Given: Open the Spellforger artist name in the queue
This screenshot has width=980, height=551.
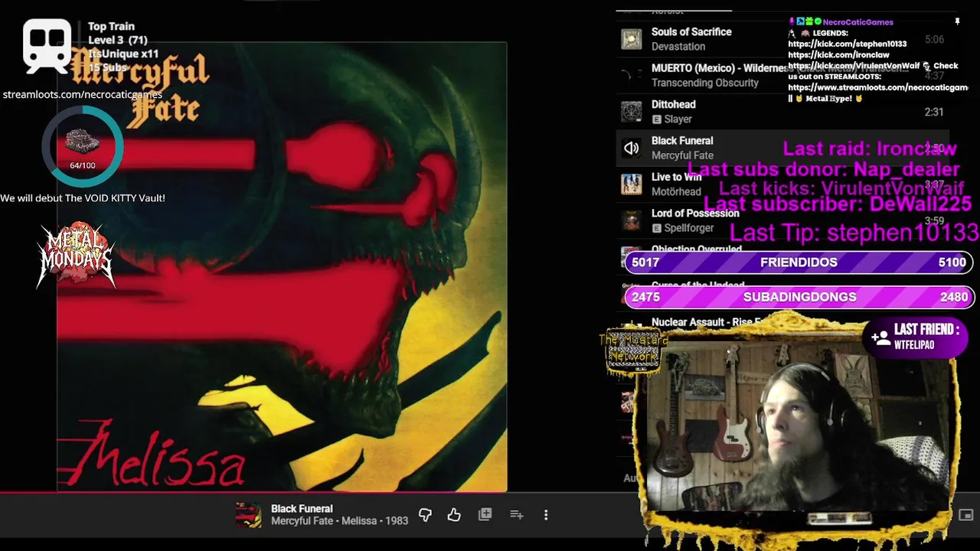Looking at the screenshot, I should (689, 228).
